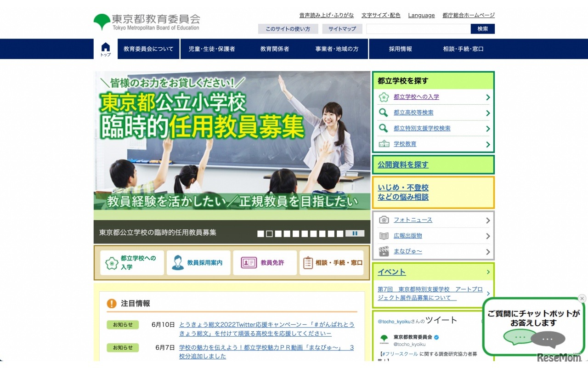The image size is (588, 368).
Task: Close the chatbot popup with the X
Action: point(582,299)
